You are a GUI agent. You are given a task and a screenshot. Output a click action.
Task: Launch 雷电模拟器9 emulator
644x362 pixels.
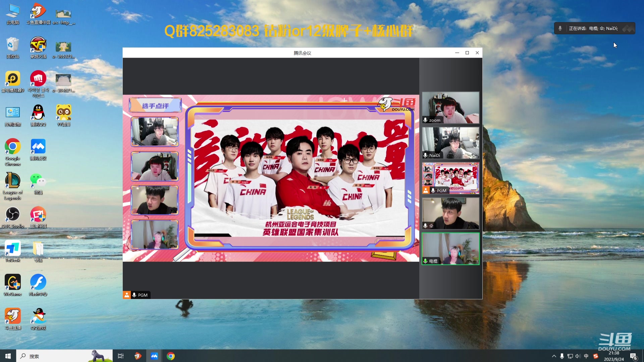coord(13,82)
